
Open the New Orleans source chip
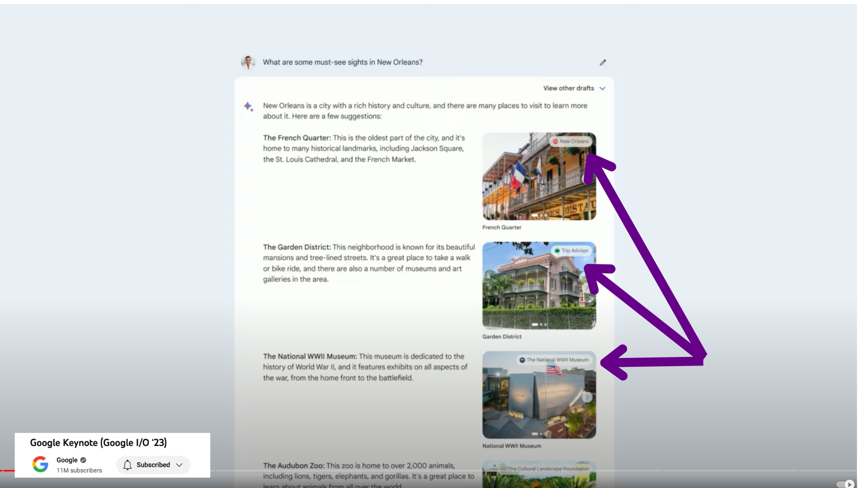click(x=571, y=141)
